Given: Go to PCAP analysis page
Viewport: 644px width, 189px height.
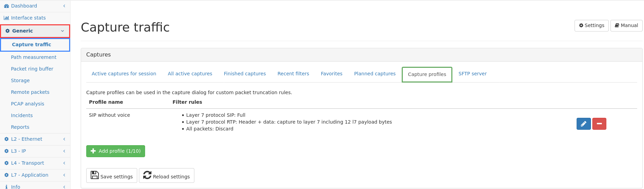Looking at the screenshot, I should [27, 104].
